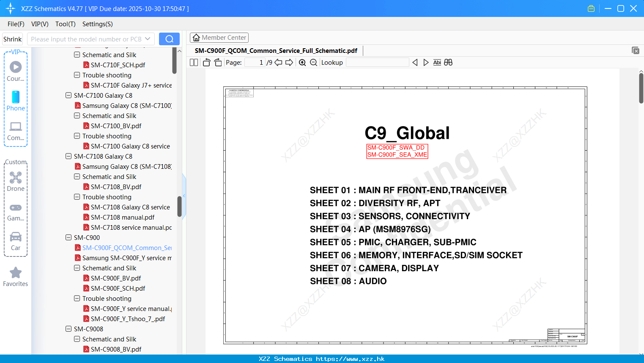Go to previous page arrow
Image resolution: width=644 pixels, height=363 pixels.
click(278, 63)
